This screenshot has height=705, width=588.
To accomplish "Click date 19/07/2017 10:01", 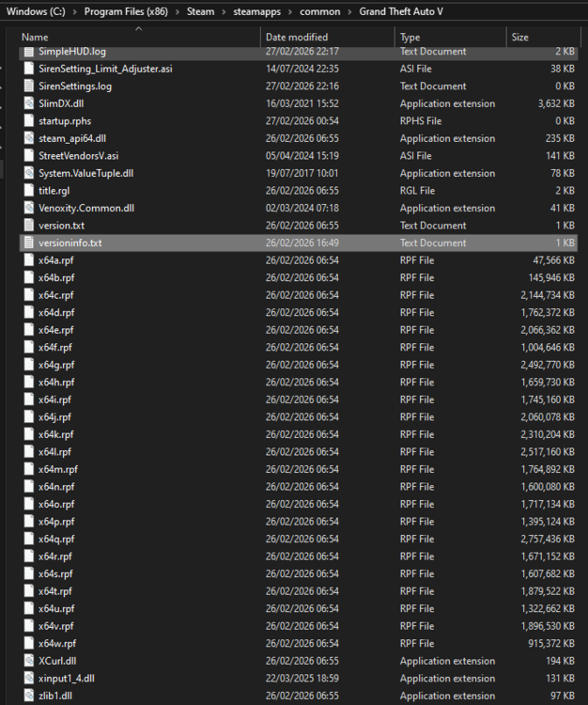I will [x=302, y=174].
